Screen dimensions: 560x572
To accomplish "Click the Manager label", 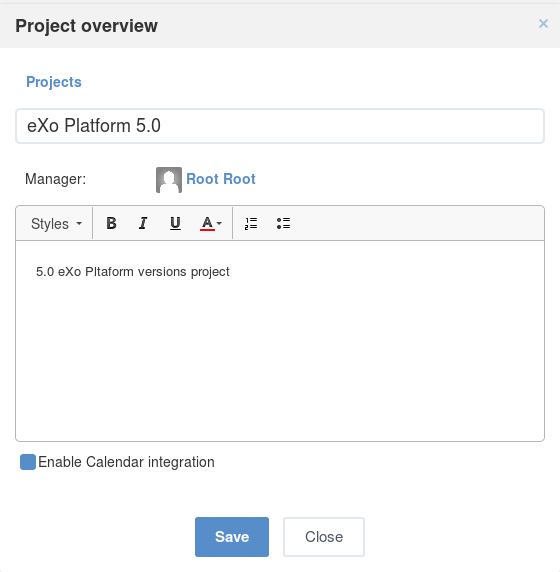I will tap(55, 179).
